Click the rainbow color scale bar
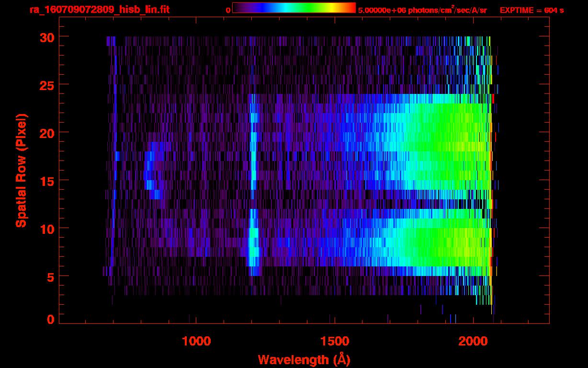Screen dimensions: 588x368 (x=294, y=8)
